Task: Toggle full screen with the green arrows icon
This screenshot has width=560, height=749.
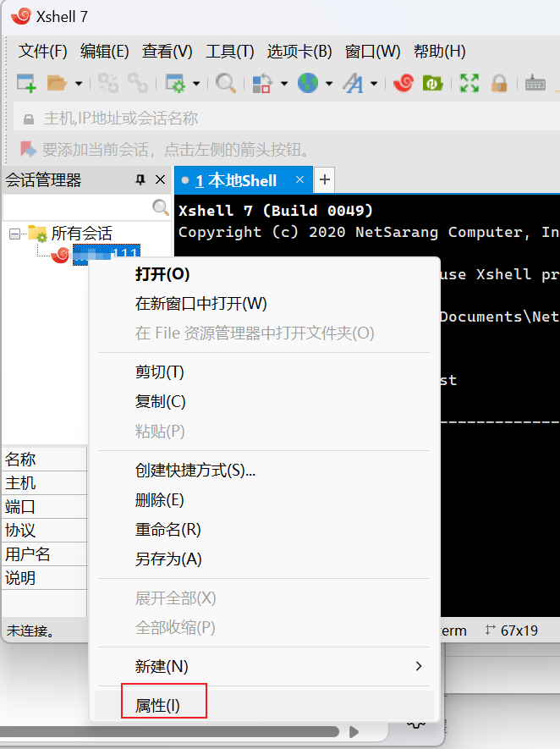Action: (469, 83)
